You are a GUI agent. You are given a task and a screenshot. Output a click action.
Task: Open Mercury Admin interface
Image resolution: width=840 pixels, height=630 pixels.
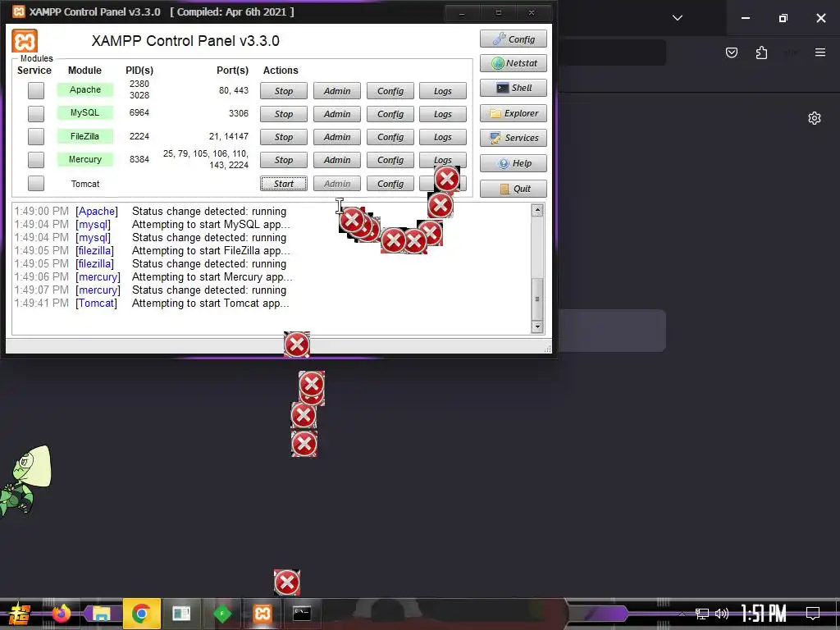pyautogui.click(x=337, y=160)
